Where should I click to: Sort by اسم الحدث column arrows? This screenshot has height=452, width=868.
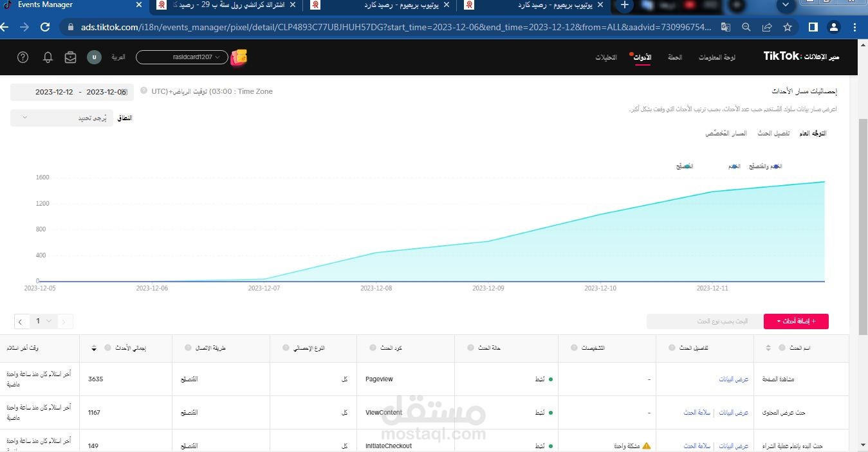(768, 348)
